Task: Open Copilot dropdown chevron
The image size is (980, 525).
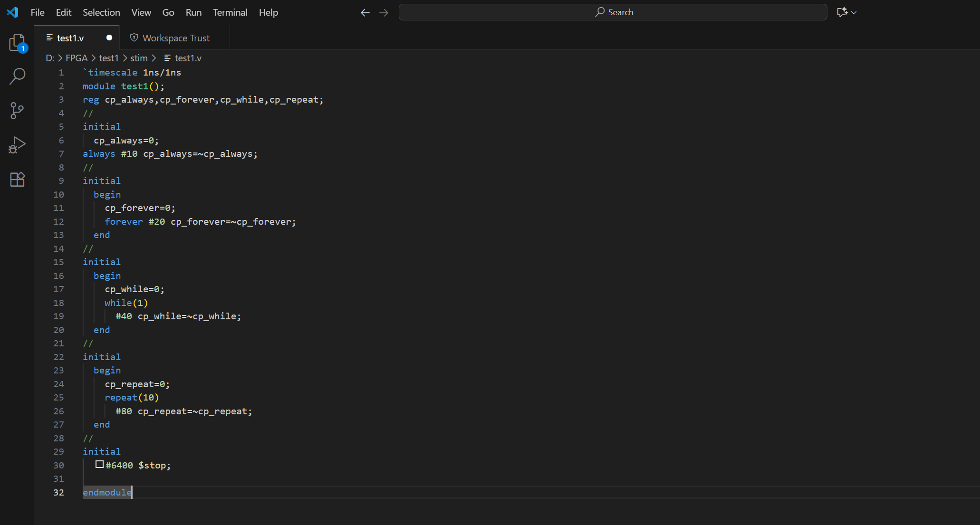Action: point(854,13)
